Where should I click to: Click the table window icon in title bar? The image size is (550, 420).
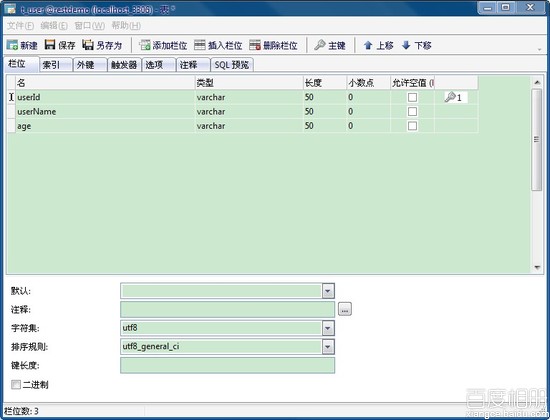pos(11,8)
